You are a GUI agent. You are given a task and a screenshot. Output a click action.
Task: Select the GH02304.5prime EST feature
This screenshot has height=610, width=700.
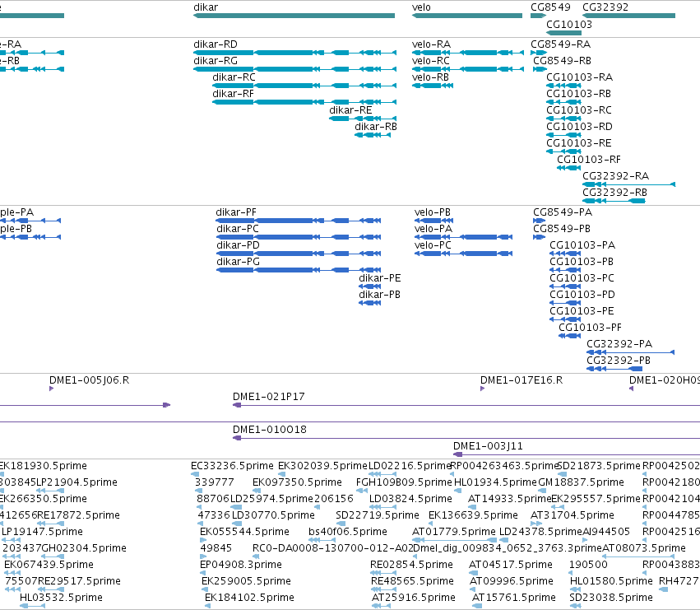pos(53,556)
